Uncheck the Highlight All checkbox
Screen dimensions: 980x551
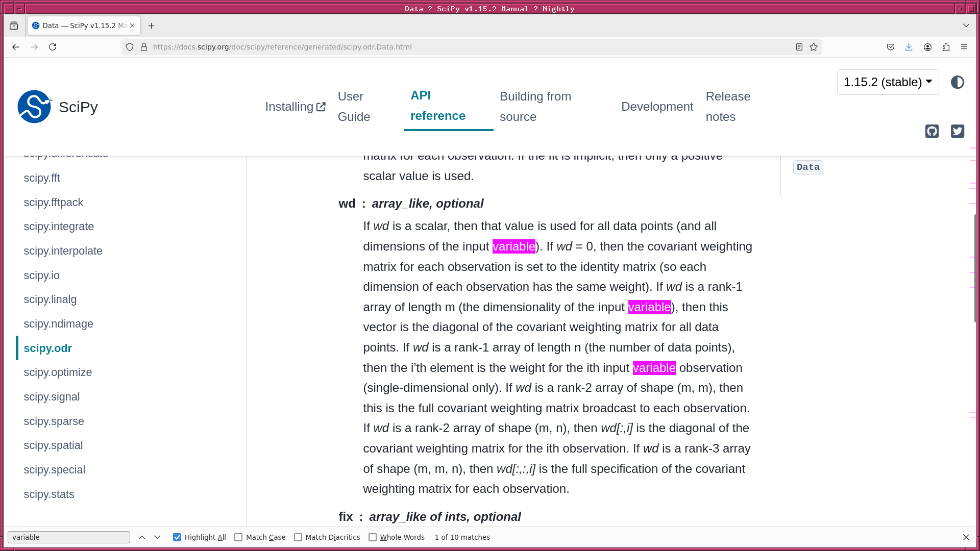tap(177, 537)
